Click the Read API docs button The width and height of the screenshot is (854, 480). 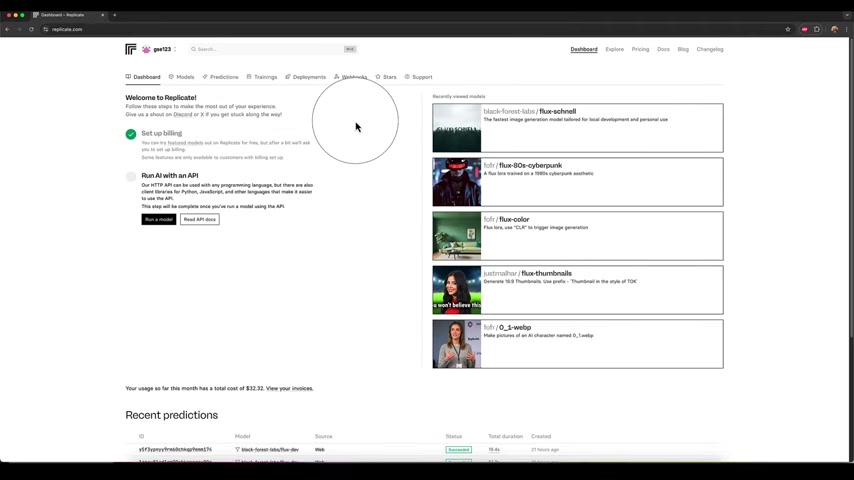click(200, 219)
